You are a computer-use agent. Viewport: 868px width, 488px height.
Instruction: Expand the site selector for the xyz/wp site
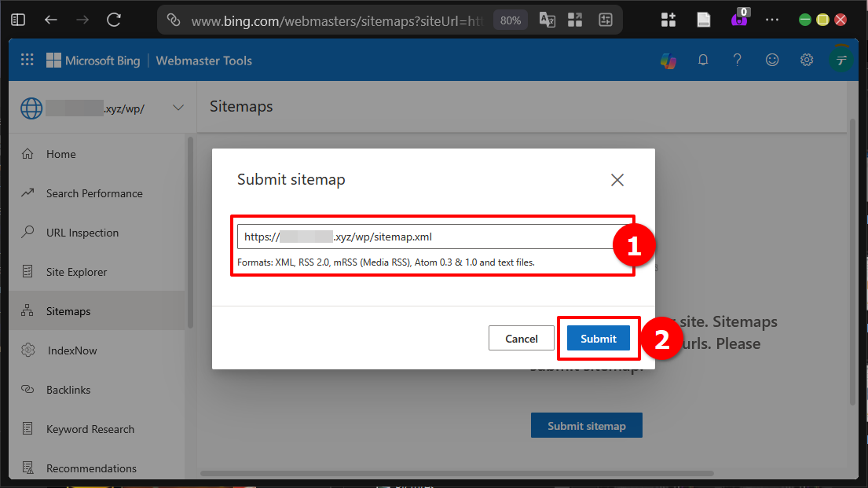[x=178, y=108]
